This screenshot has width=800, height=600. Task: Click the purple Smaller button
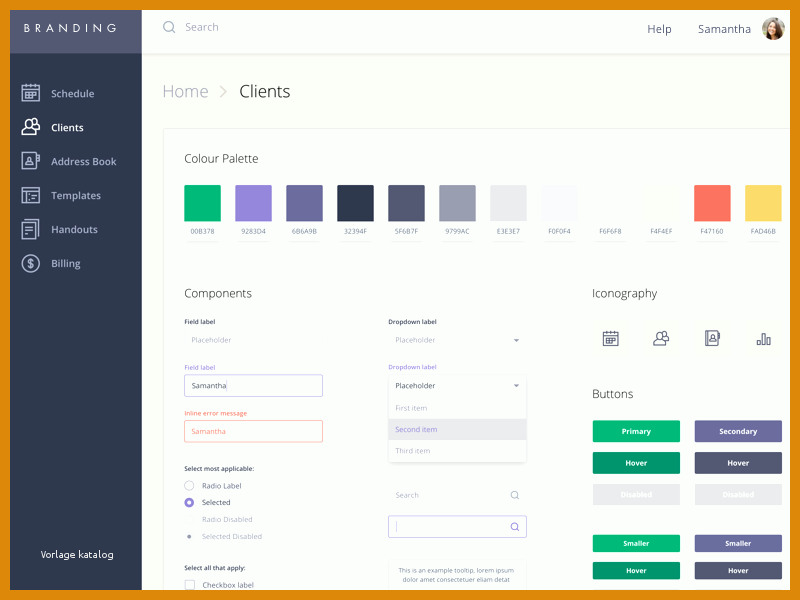click(738, 543)
